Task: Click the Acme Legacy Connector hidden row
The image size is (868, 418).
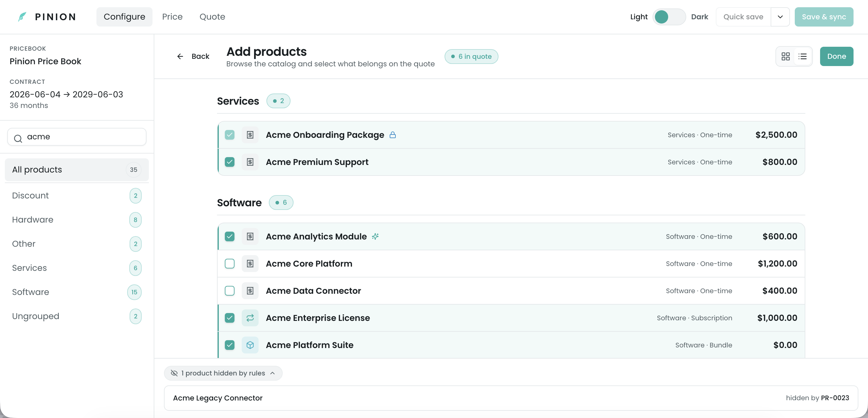Action: [x=511, y=398]
